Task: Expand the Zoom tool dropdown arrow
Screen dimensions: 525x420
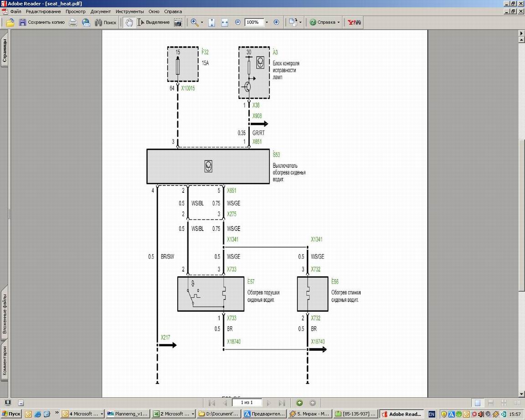Action: coord(202,22)
